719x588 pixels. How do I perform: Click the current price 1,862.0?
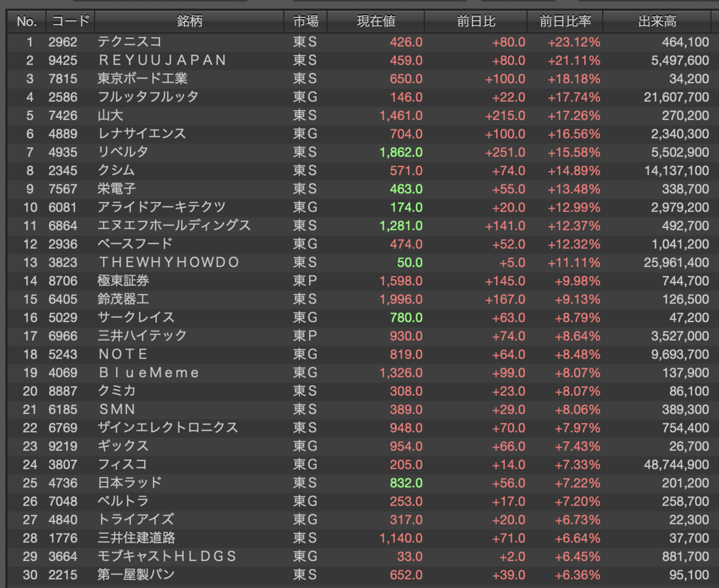[401, 152]
